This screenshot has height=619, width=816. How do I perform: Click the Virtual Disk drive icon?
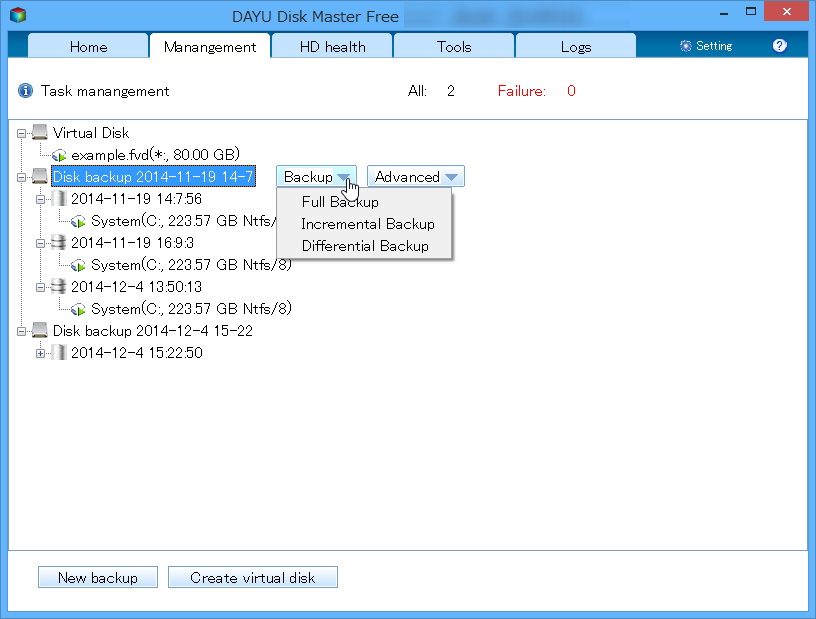click(x=40, y=132)
